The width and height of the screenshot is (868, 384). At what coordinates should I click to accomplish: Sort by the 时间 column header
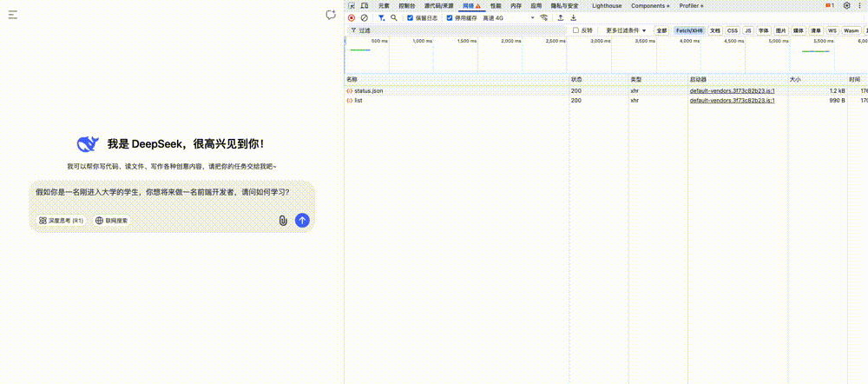(x=858, y=80)
